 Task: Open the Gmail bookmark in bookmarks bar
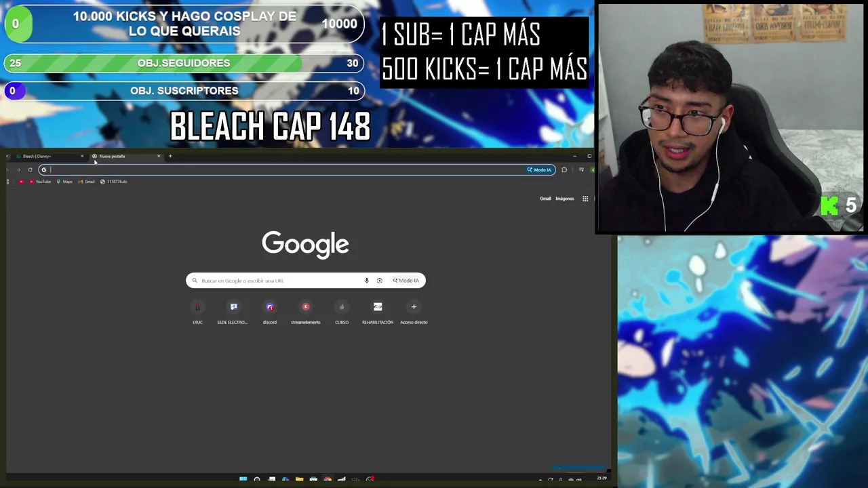coord(86,182)
